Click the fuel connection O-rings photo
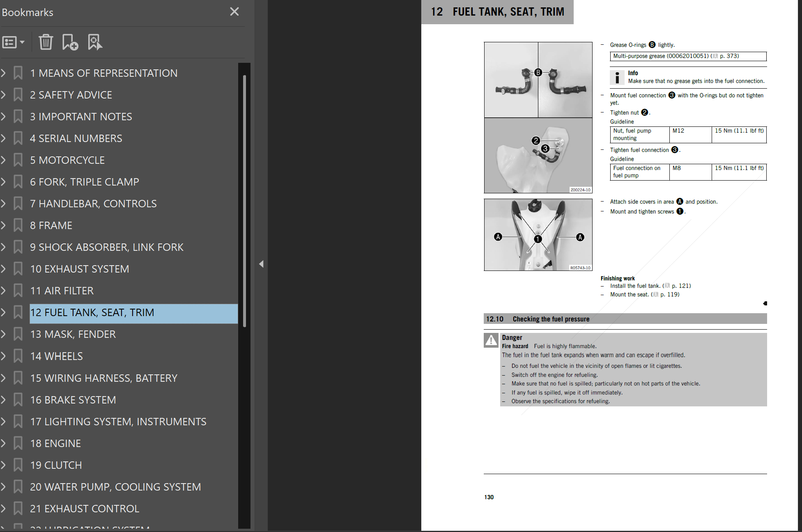The image size is (802, 532). tap(538, 80)
